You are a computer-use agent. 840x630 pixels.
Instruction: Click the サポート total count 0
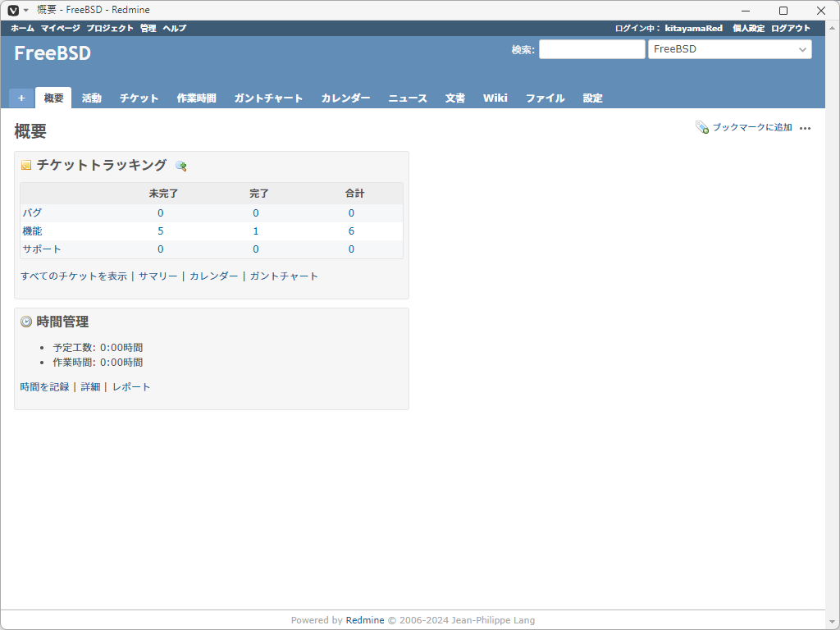click(351, 249)
